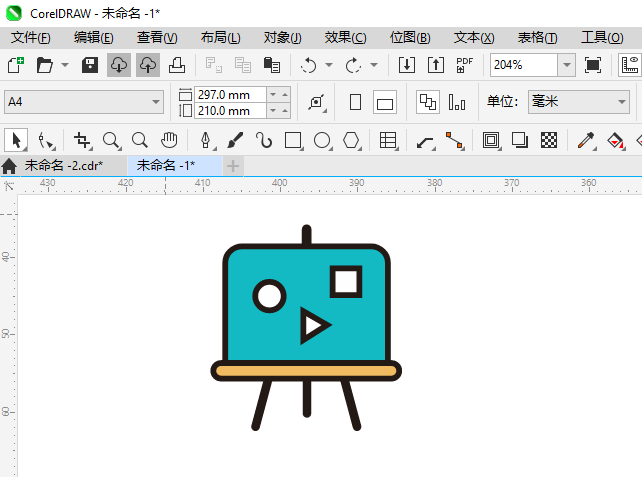
Task: Open the units dropdown showing 毫米
Action: tap(579, 102)
